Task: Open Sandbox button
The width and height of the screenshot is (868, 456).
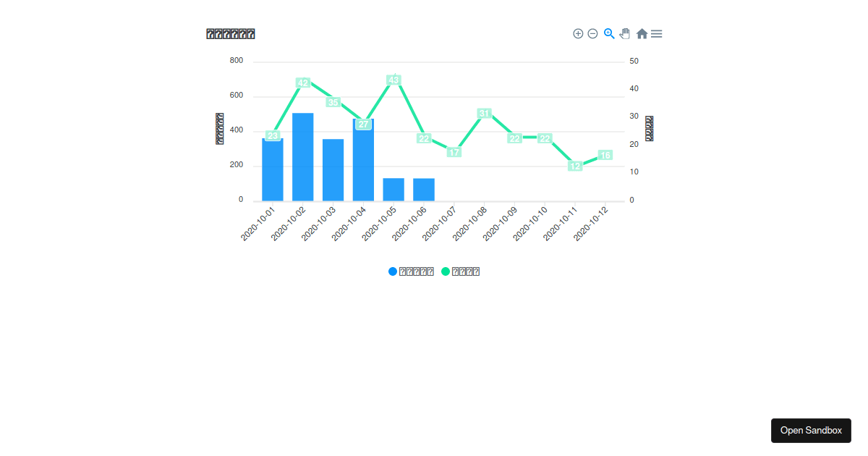Action: 811,431
